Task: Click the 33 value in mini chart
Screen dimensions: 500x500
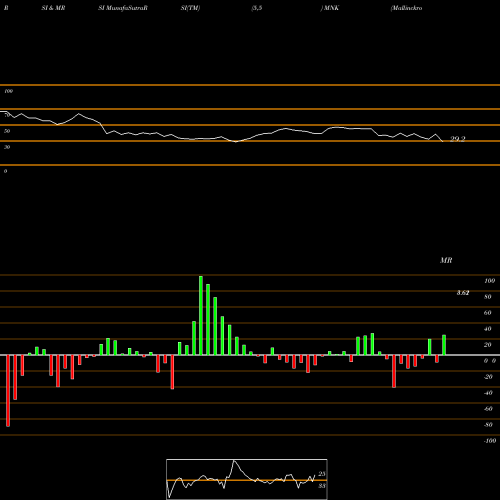Action: coord(322,486)
